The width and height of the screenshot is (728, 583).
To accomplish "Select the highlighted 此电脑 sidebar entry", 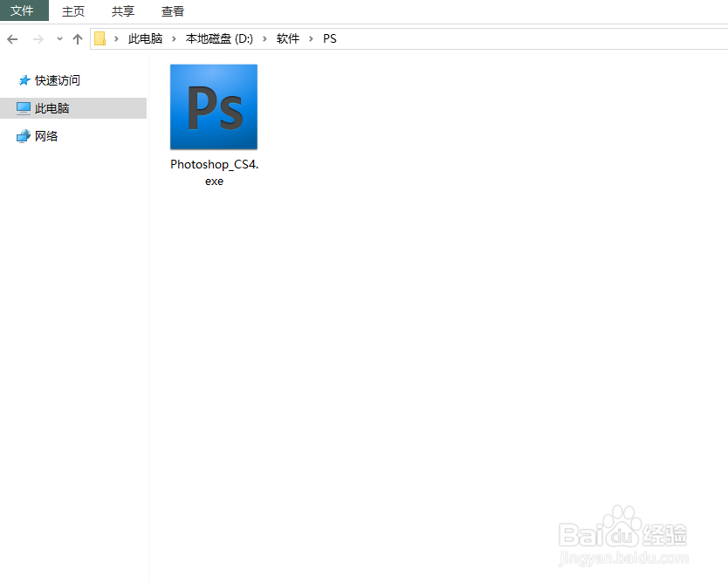I will point(54,107).
